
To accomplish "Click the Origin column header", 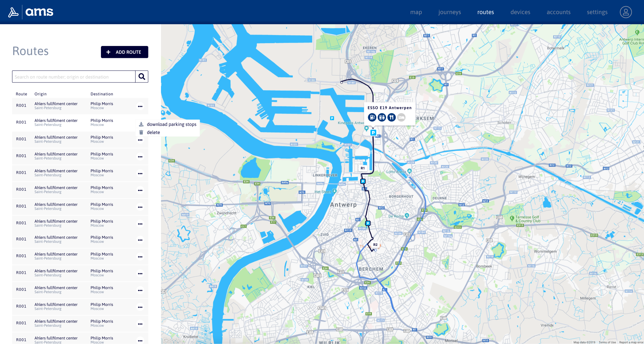I will pos(41,94).
